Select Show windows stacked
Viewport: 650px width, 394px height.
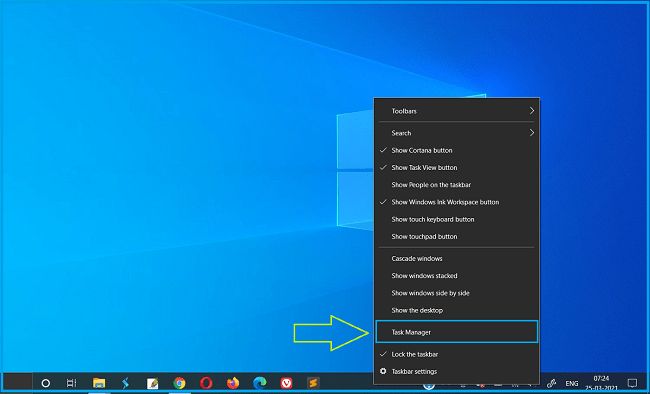pos(457,276)
